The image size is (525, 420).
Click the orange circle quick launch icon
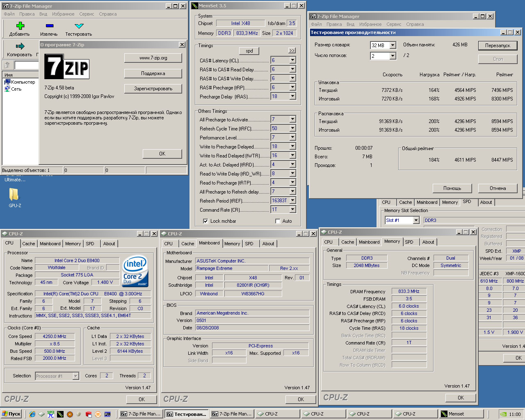point(98,414)
